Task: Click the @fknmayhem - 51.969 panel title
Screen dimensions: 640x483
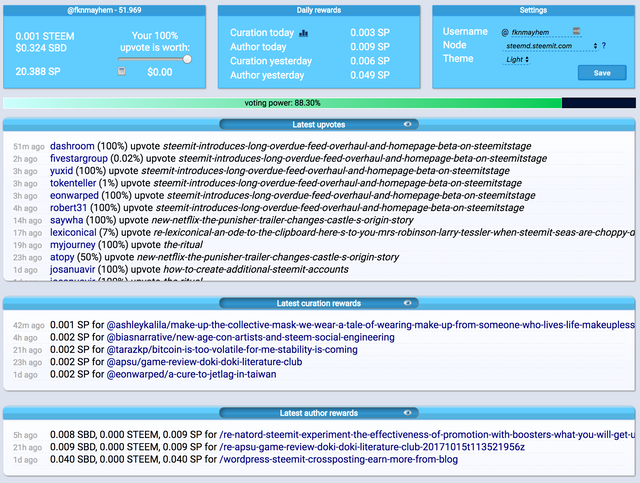Action: (104, 10)
